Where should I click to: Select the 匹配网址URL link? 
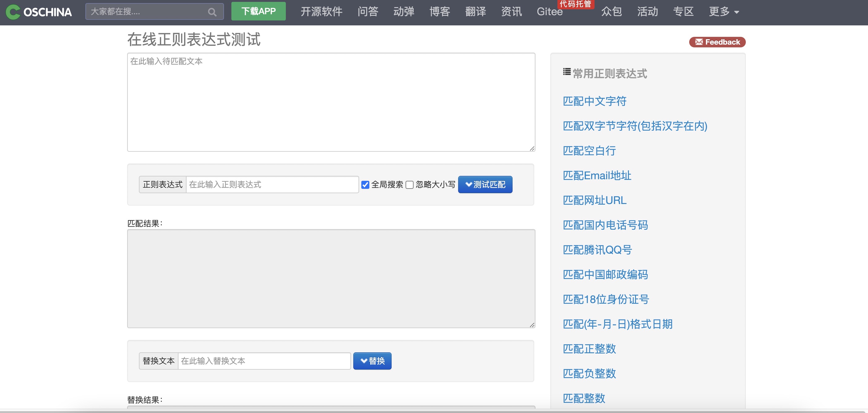[x=595, y=200]
